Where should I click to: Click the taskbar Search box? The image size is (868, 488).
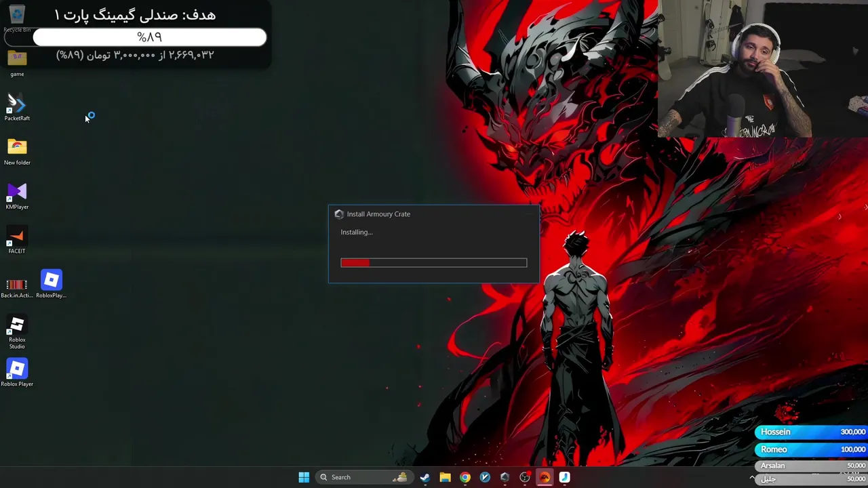tap(363, 477)
